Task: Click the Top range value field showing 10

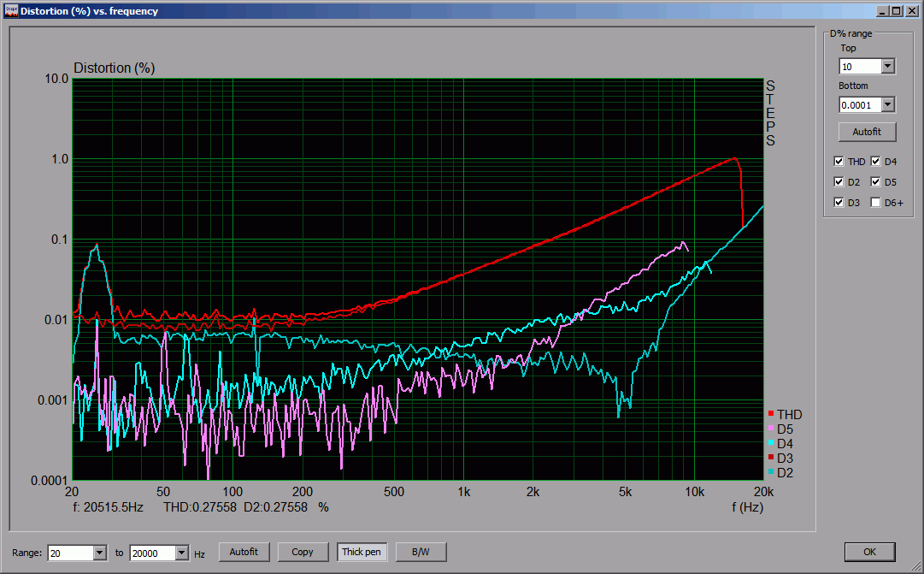Action: (x=861, y=66)
